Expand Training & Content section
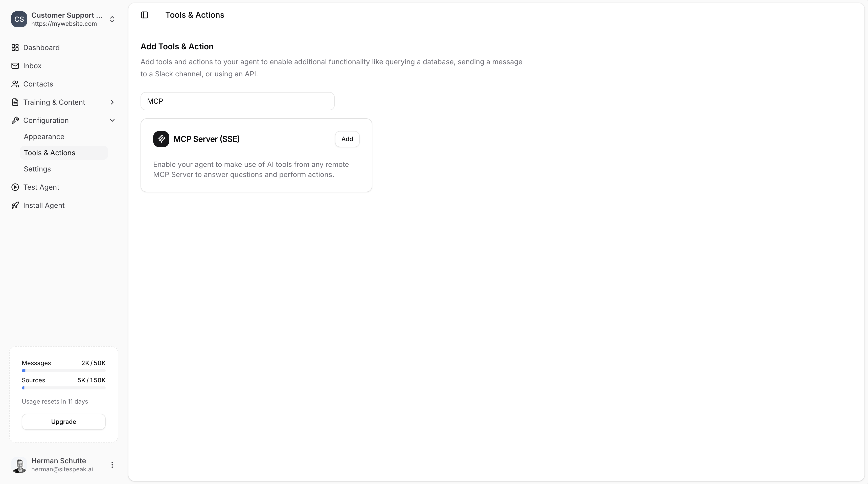868x484 pixels. pyautogui.click(x=112, y=102)
